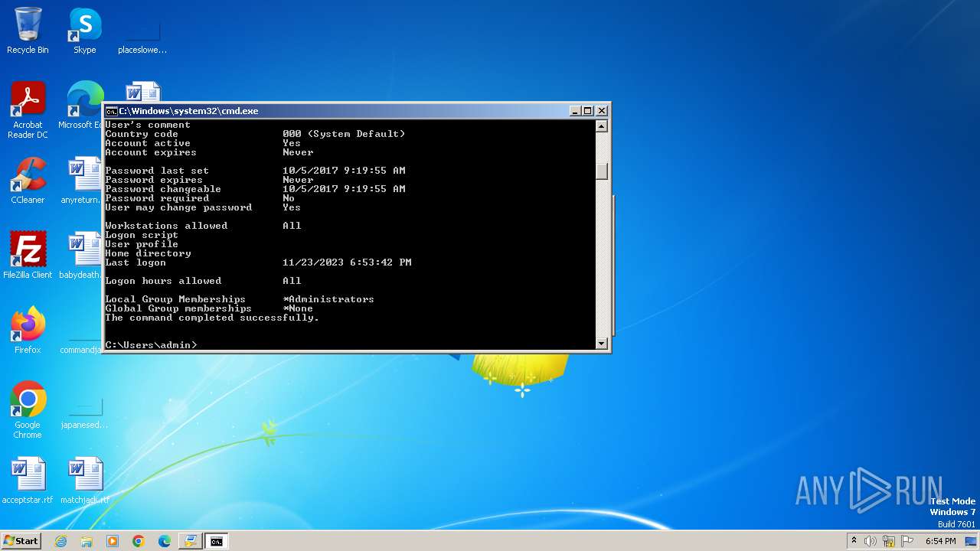Click the 'Account expires' label
Viewport: 980px width, 551px height.
tap(151, 152)
